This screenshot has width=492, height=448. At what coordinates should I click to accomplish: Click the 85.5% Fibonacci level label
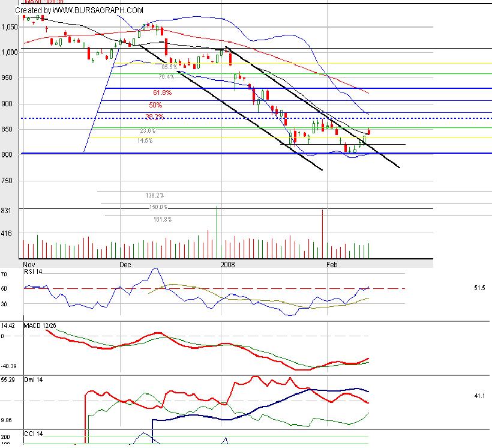point(169,67)
